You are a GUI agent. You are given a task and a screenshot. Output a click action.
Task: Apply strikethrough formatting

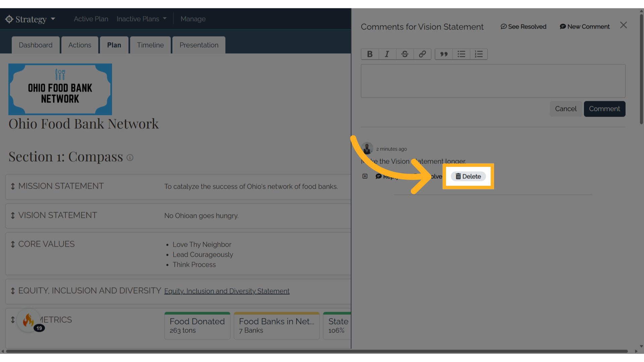click(405, 54)
